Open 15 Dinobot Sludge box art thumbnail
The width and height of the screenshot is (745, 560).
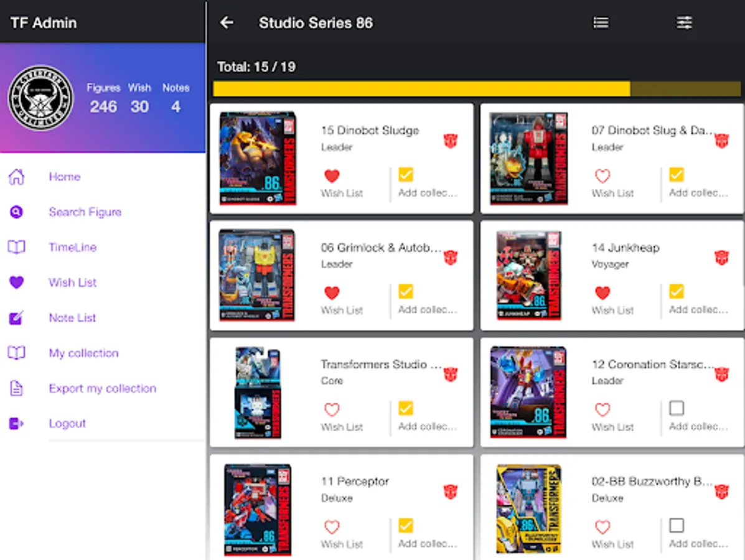click(x=258, y=158)
